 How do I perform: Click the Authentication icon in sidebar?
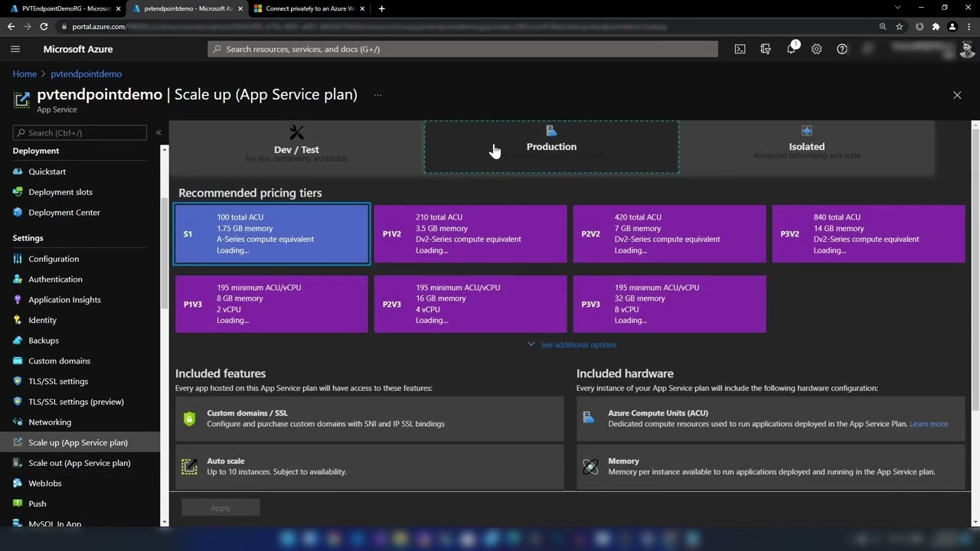pyautogui.click(x=18, y=279)
